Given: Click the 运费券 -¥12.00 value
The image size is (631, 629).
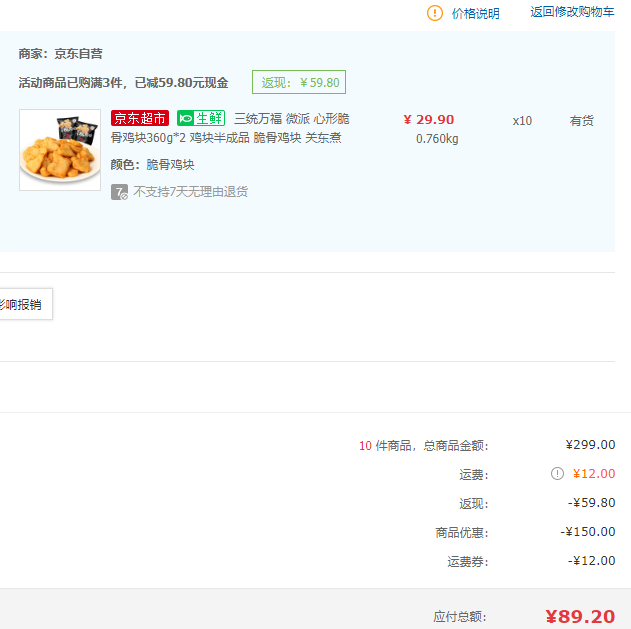Looking at the screenshot, I should (591, 561).
